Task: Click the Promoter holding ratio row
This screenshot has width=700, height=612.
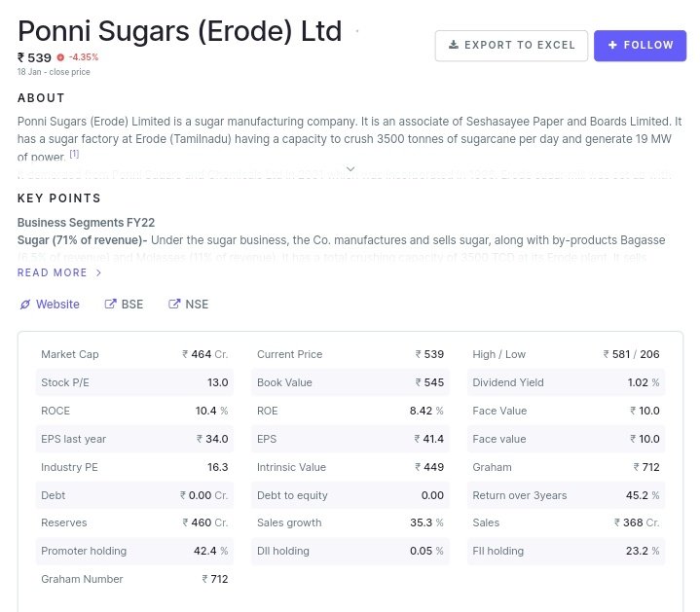Action: click(x=134, y=551)
